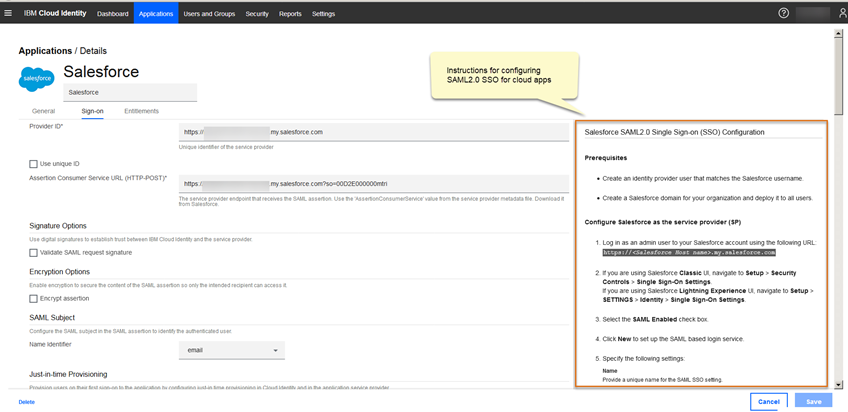
Task: Click the Save button
Action: point(813,402)
